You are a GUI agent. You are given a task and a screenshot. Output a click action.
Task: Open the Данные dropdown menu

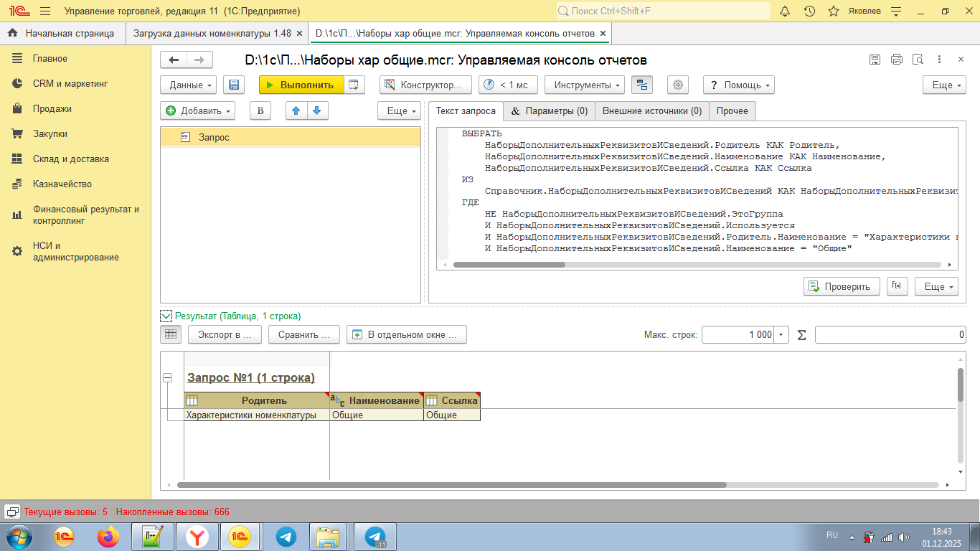pos(188,85)
